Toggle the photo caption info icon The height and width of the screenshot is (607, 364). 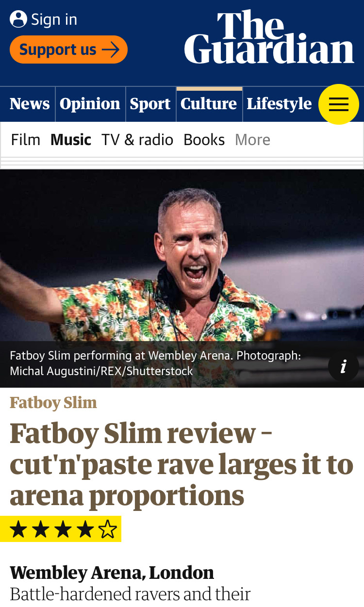pyautogui.click(x=344, y=366)
